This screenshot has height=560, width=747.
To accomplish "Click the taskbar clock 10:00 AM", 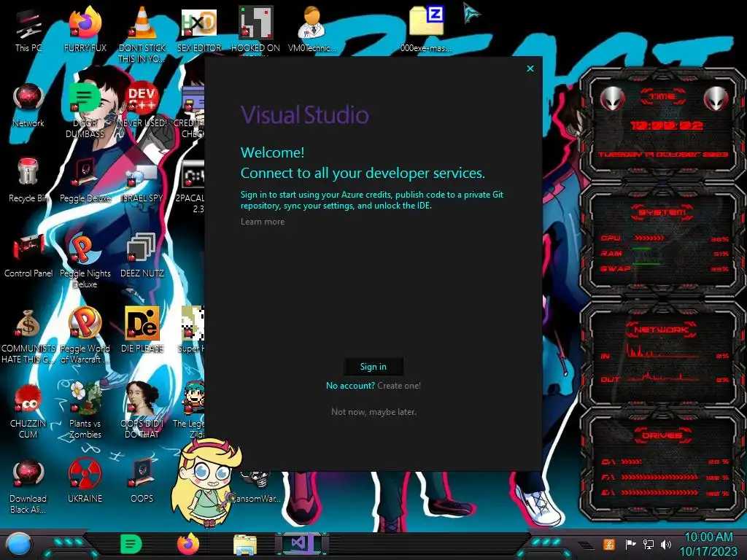I will click(708, 537).
